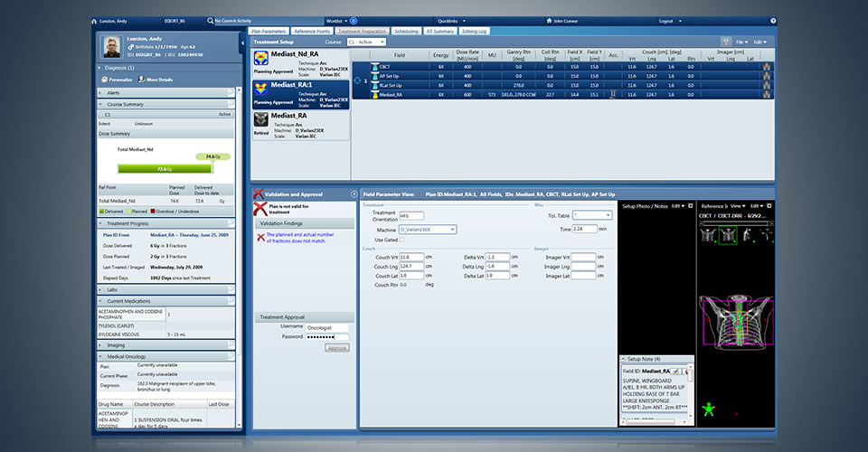Viewport: 868px width, 452px height.
Task: Toggle the Use Gated checkbox
Action: coord(401,240)
